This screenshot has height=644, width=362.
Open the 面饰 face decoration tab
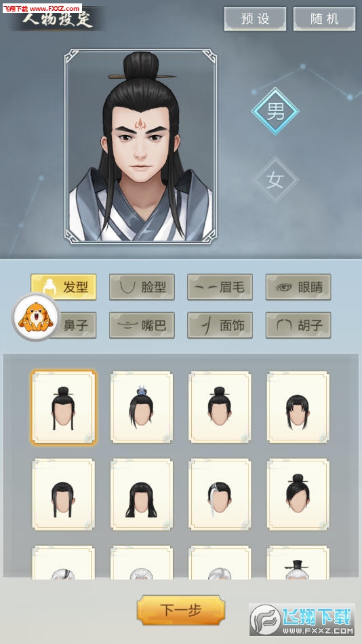click(x=220, y=325)
